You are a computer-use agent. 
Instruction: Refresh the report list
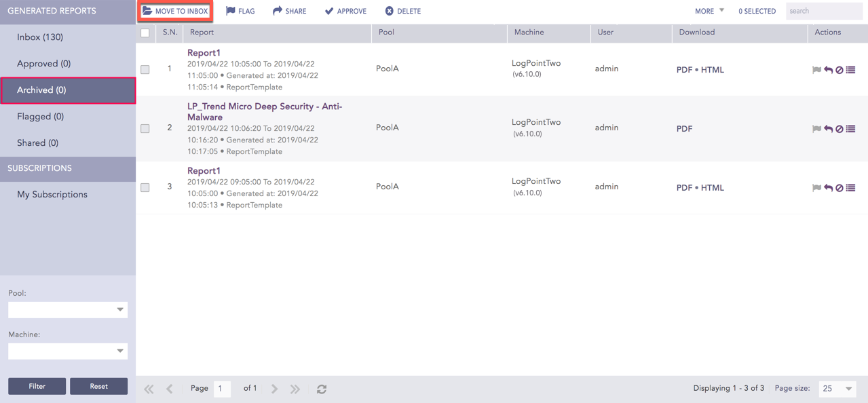(321, 389)
